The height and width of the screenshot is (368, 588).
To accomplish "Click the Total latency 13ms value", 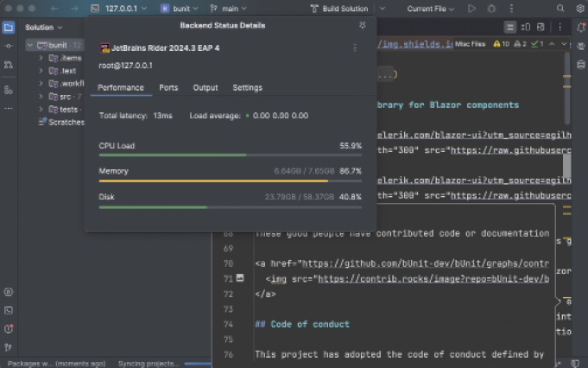I will [162, 116].
